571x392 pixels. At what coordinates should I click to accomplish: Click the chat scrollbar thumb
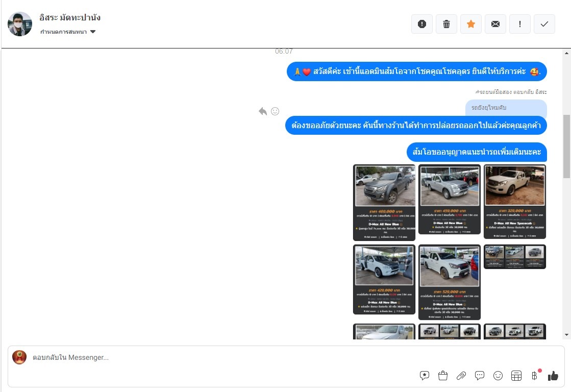tap(566, 146)
